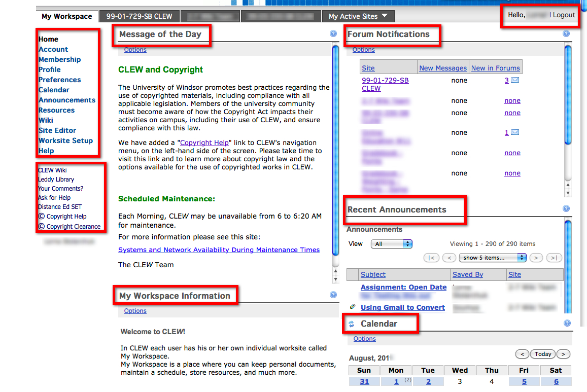The height and width of the screenshot is (392, 587).
Task: Click the Logout link
Action: coord(564,15)
